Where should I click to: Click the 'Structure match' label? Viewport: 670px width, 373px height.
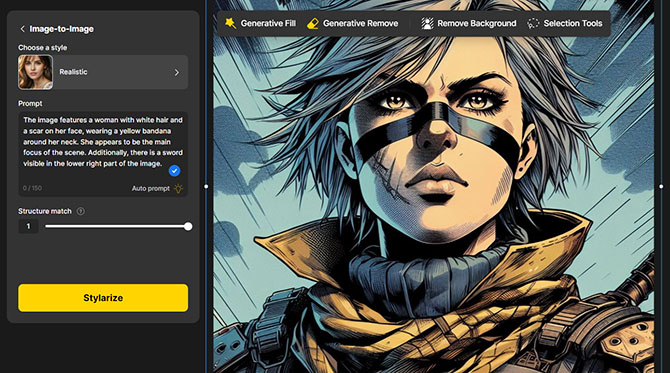click(45, 211)
